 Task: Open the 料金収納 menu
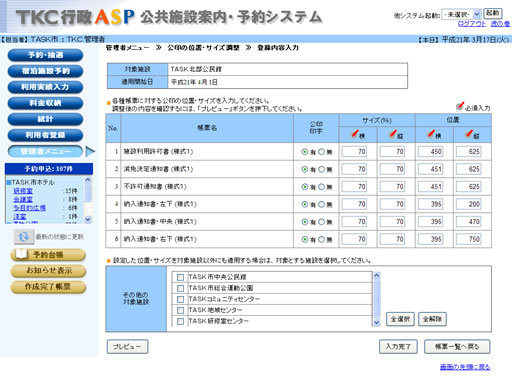tap(45, 103)
